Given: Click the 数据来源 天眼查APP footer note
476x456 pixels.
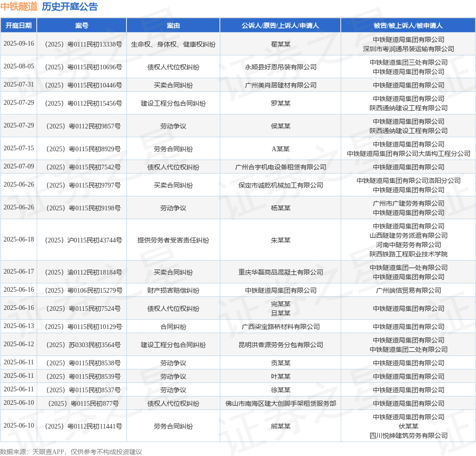Looking at the screenshot, I should [x=71, y=452].
